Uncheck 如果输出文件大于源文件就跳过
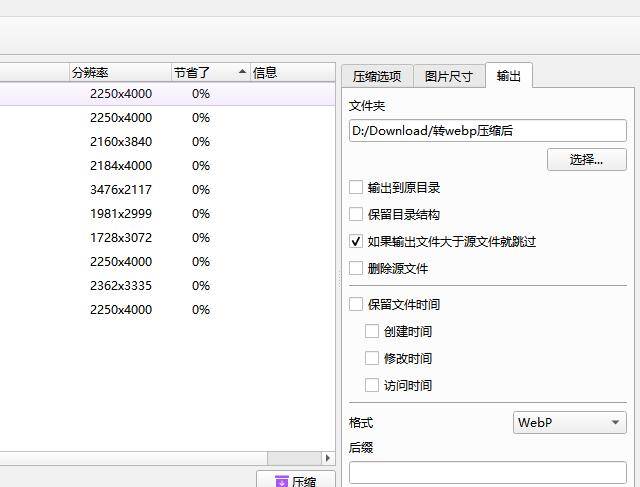Viewport: 640px width, 487px height. coord(356,241)
